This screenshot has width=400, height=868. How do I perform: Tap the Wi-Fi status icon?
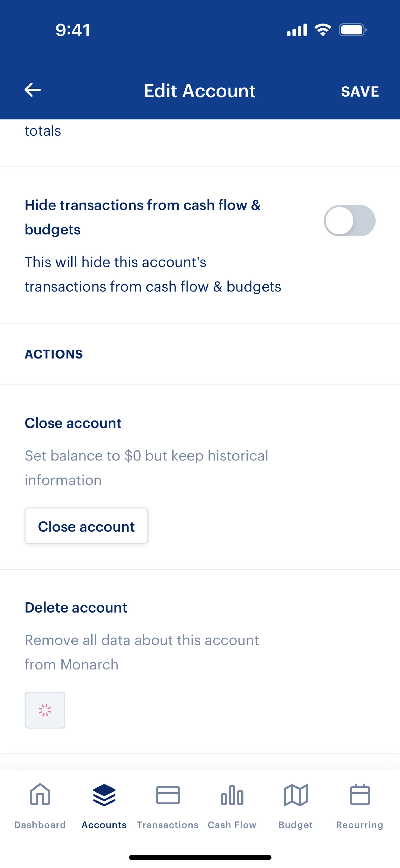pos(322,30)
